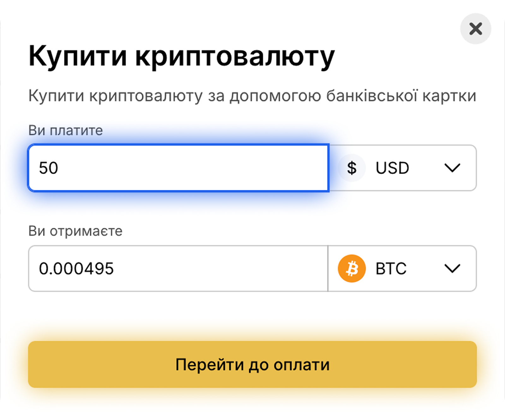Click the number 50 in pay field
The height and width of the screenshot is (420, 505).
point(49,168)
